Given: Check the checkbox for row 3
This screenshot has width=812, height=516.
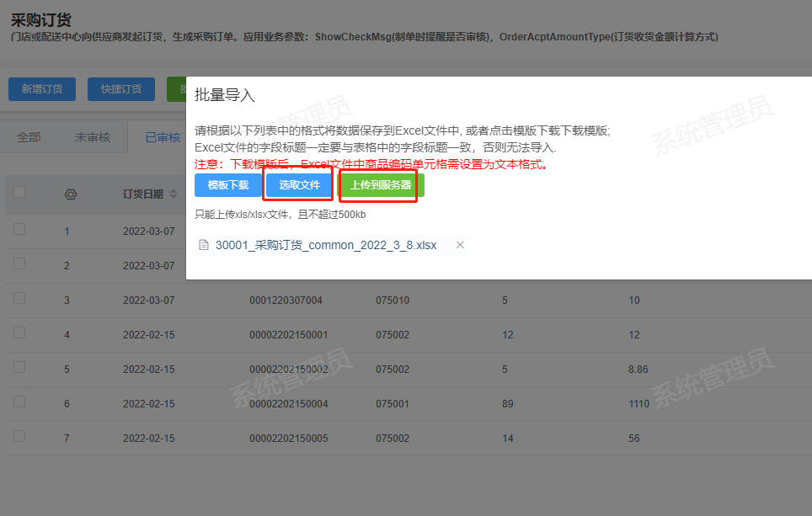Looking at the screenshot, I should tap(19, 298).
